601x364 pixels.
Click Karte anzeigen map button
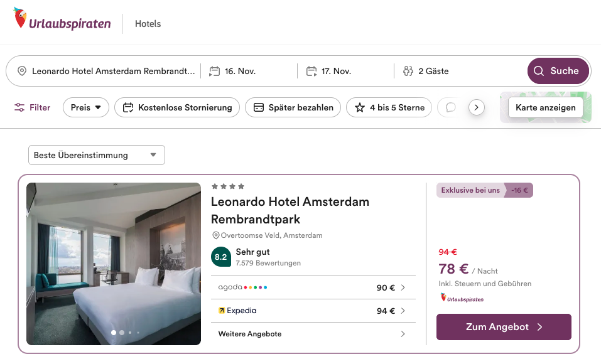coord(545,107)
